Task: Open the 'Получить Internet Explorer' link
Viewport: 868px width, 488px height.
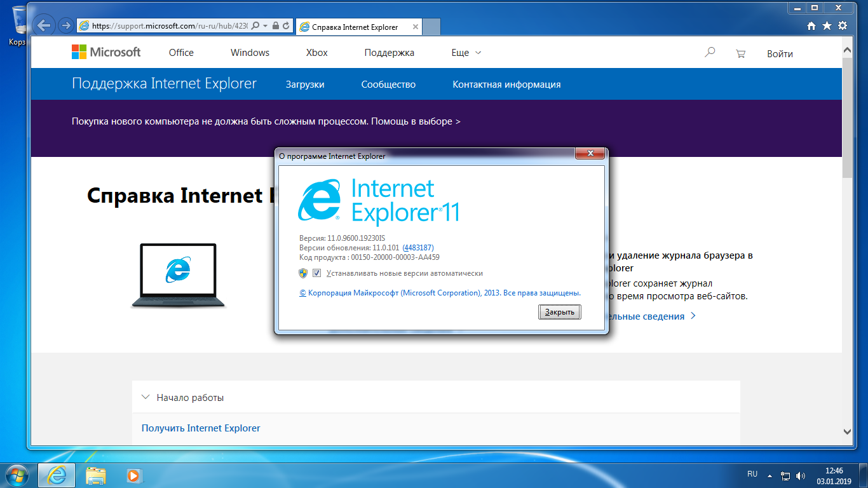Action: tap(201, 428)
